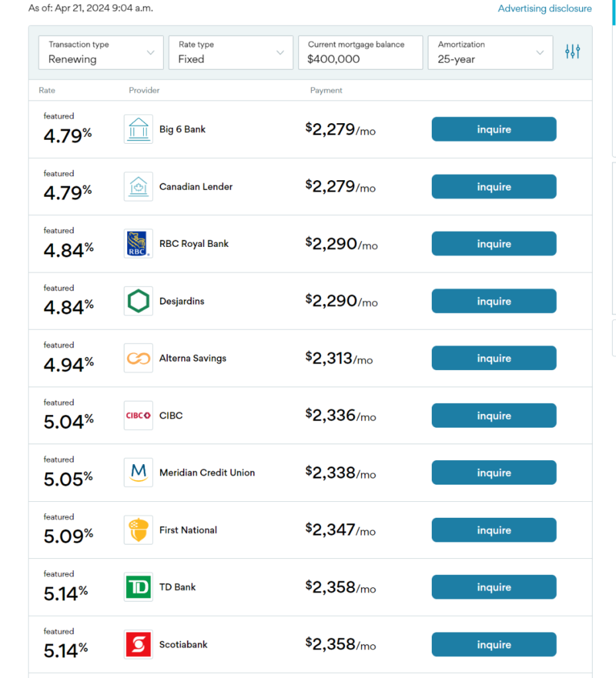Image resolution: width=616 pixels, height=678 pixels.
Task: Inquire about the Big 6 Bank rate
Action: tap(493, 130)
